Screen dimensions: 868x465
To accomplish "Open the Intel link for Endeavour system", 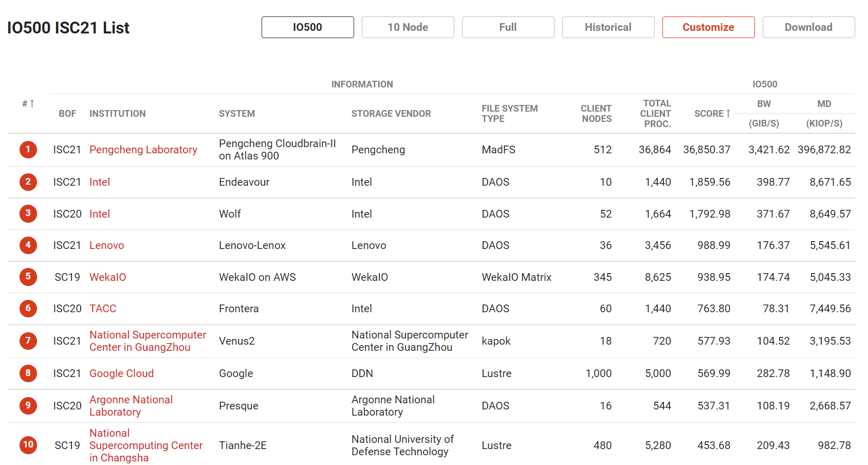I will click(x=100, y=182).
